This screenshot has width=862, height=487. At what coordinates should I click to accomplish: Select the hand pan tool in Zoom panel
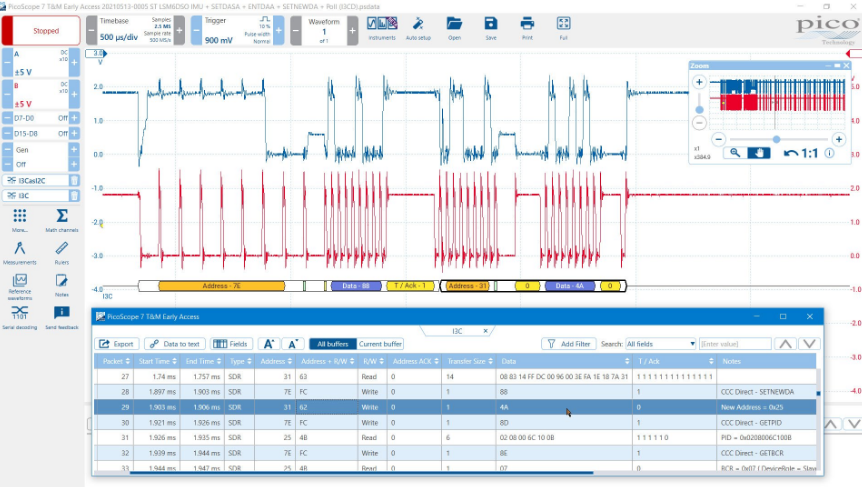[x=759, y=153]
